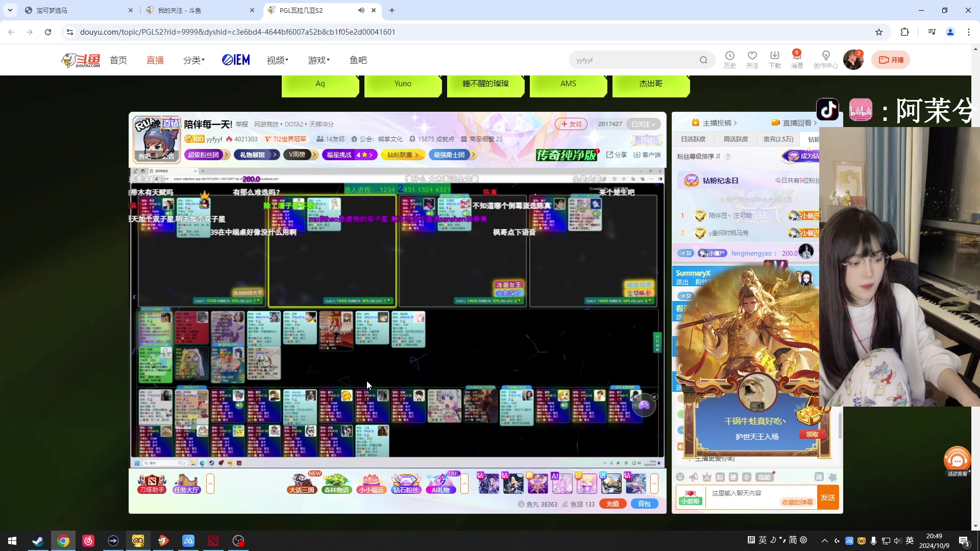Open the 消息 messages icon
The height and width of the screenshot is (551, 980).
(x=797, y=59)
